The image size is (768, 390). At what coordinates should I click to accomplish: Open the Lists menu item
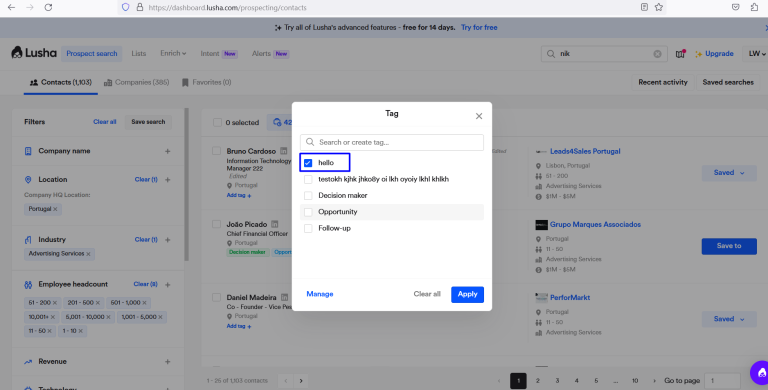coord(139,53)
